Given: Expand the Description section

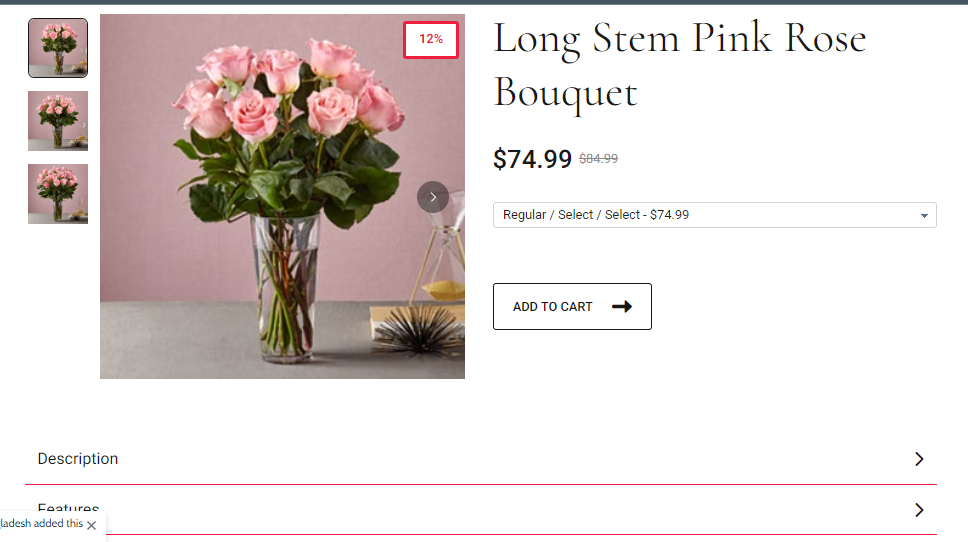Looking at the screenshot, I should coord(78,459).
